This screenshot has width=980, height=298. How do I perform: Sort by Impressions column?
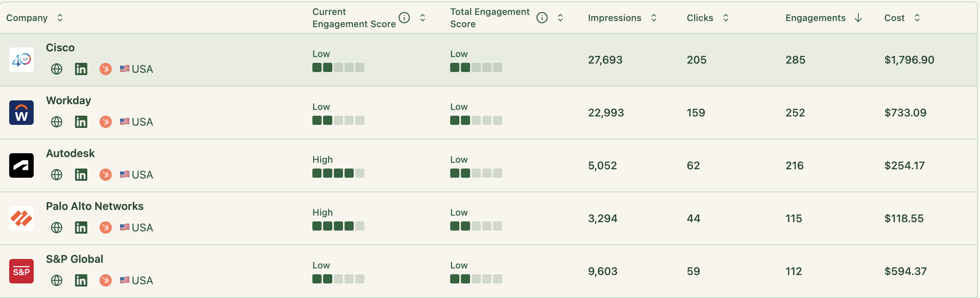pyautogui.click(x=653, y=18)
